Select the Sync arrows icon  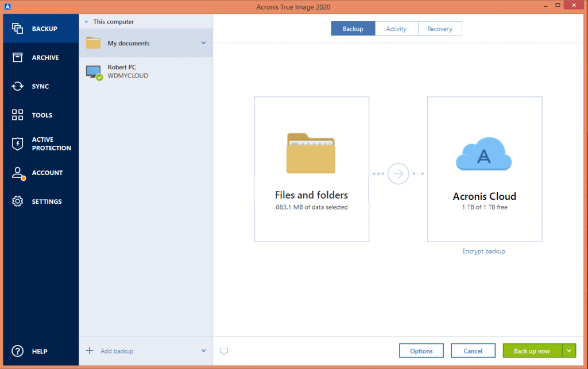17,86
